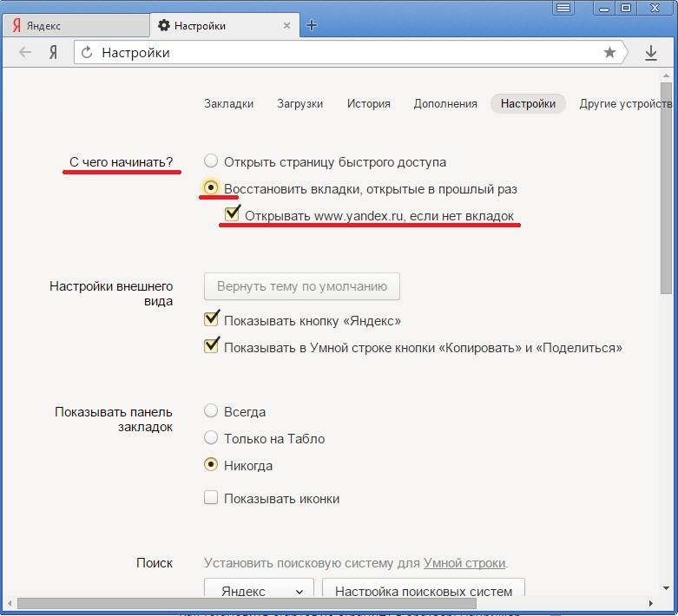Viewport: 678px width, 616px height.
Task: Enable 'Показывать иконки' checkbox
Action: click(x=211, y=497)
